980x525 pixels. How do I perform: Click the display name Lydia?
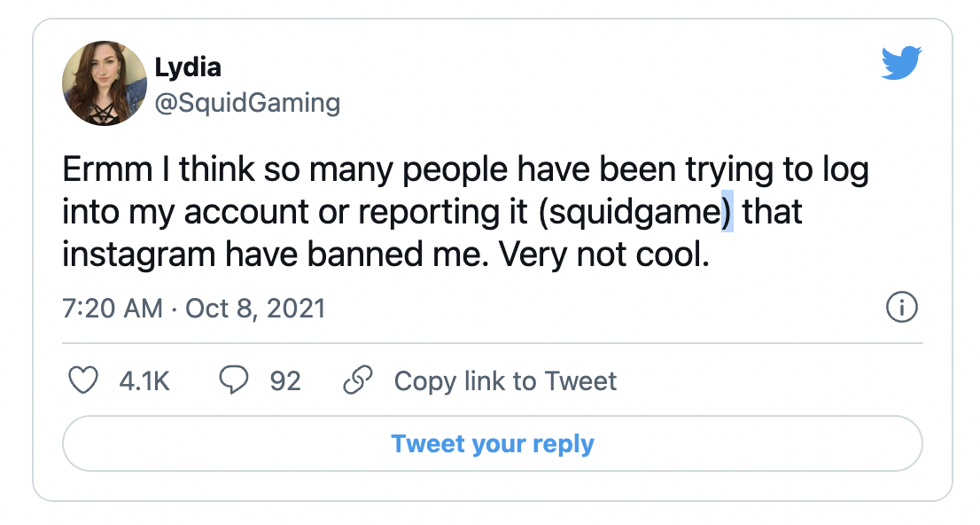[188, 67]
